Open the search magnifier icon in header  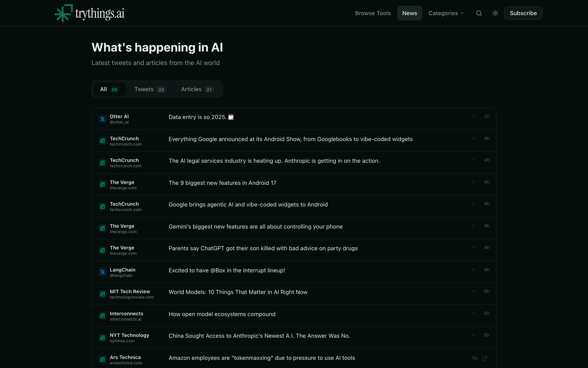tap(479, 13)
